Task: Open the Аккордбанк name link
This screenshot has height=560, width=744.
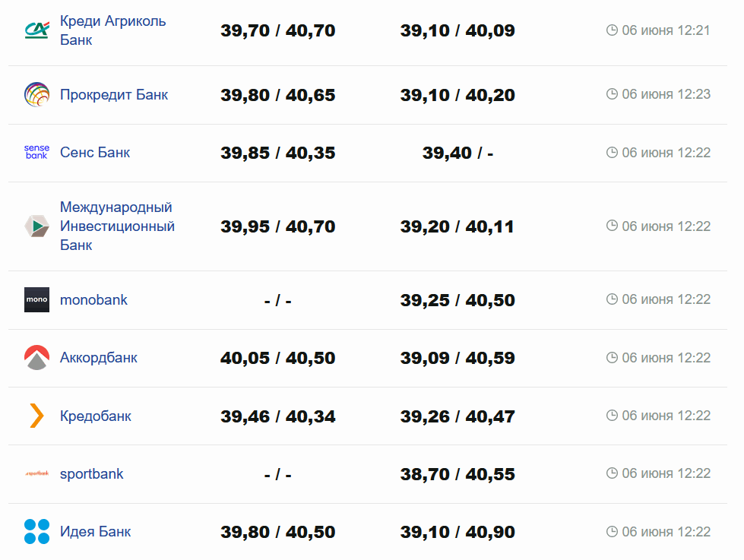Action: pos(99,358)
